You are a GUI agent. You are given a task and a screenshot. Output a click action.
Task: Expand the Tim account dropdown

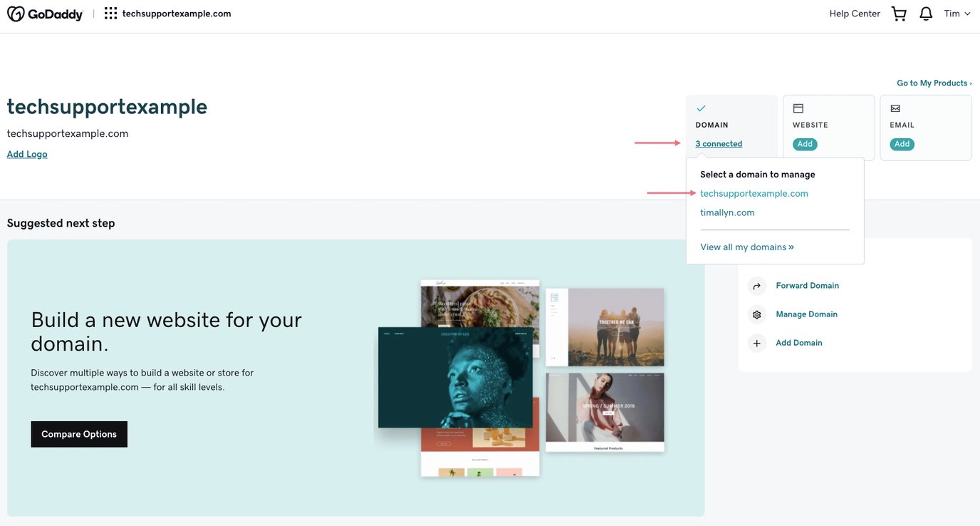click(956, 14)
